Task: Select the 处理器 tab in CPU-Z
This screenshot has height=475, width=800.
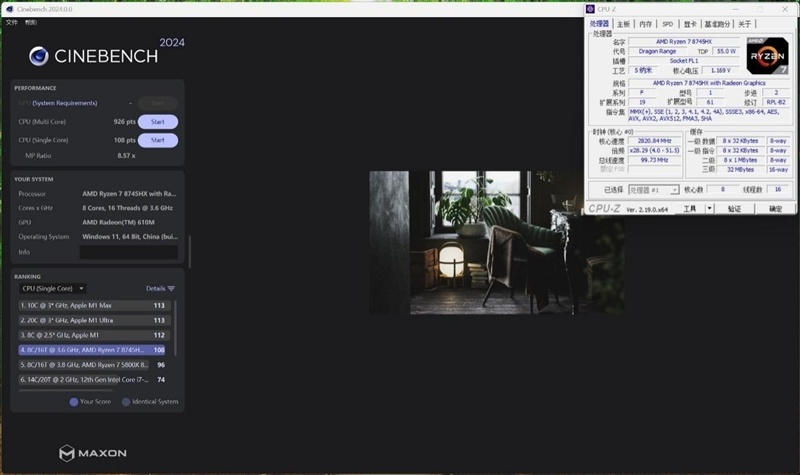Action: point(599,23)
